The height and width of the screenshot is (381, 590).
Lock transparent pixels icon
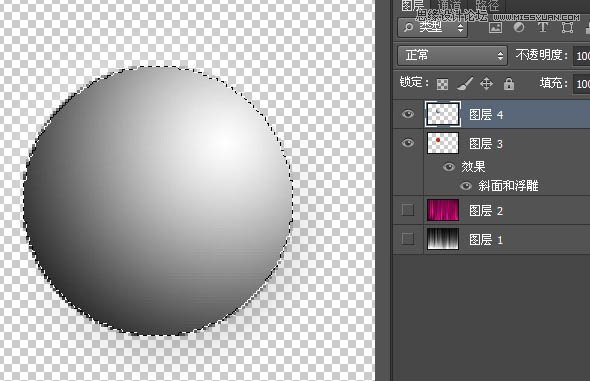442,84
